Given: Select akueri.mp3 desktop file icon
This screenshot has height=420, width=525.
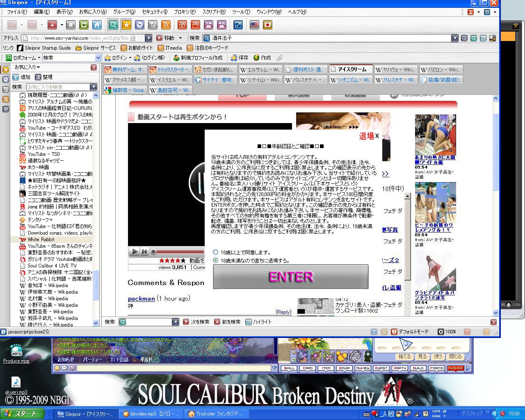Looking at the screenshot, I should pyautogui.click(x=16, y=386).
